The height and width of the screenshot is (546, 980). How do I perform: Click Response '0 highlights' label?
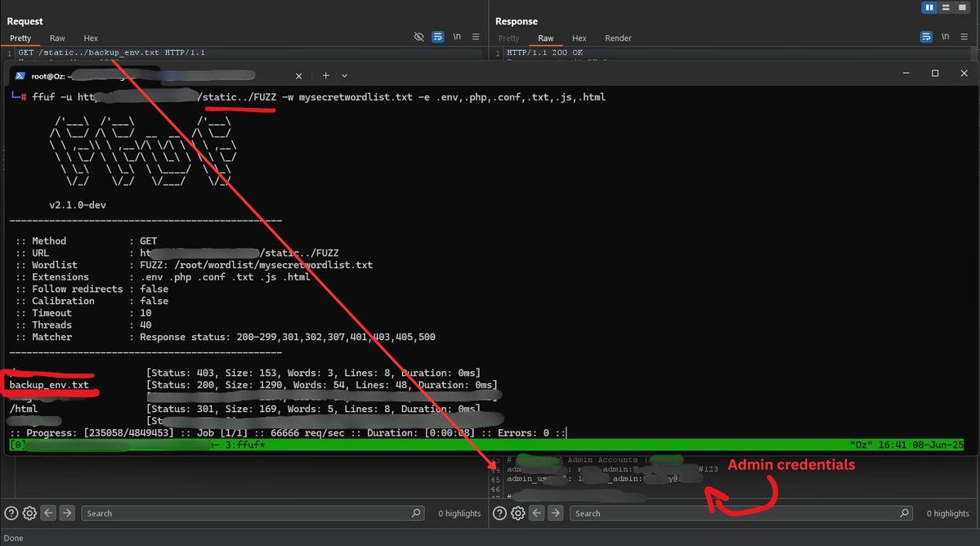coord(947,513)
